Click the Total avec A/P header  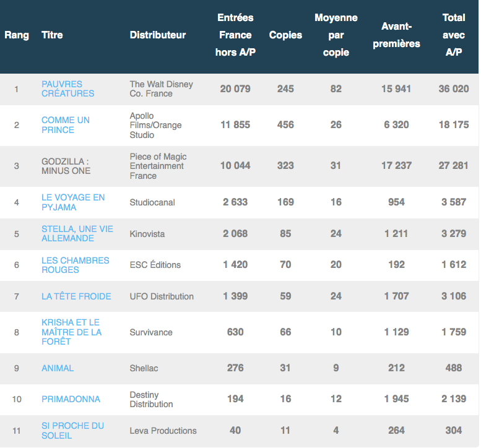(x=454, y=35)
